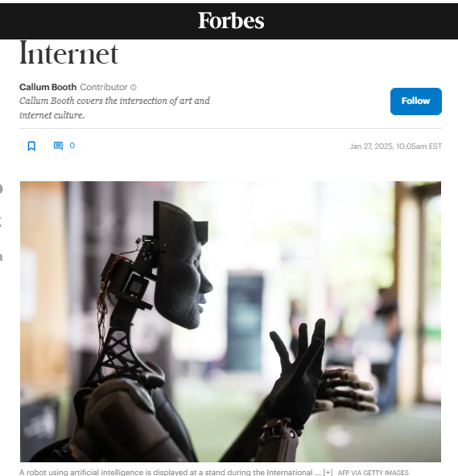The image size is (458, 476).
Task: Bookmark this article with the ribbon icon
Action: tap(31, 146)
